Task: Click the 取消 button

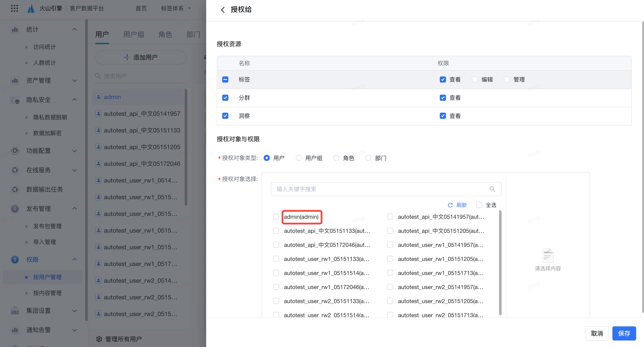Action: click(x=597, y=333)
